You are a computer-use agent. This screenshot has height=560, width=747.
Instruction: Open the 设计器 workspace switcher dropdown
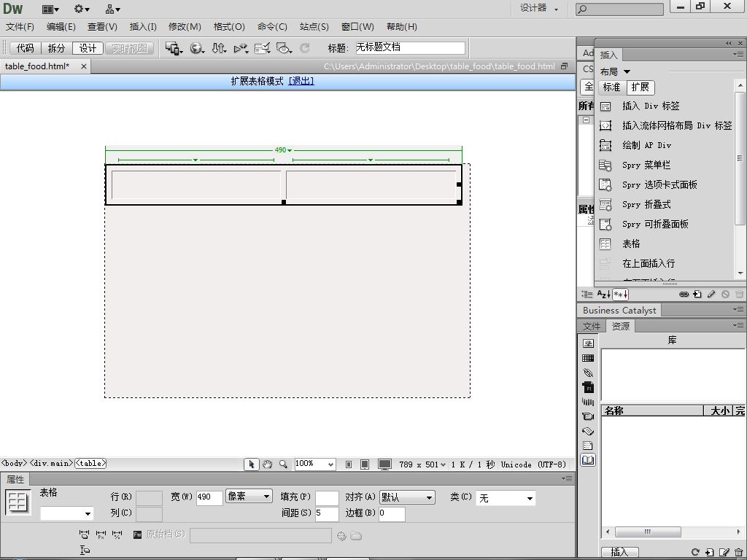[x=539, y=9]
